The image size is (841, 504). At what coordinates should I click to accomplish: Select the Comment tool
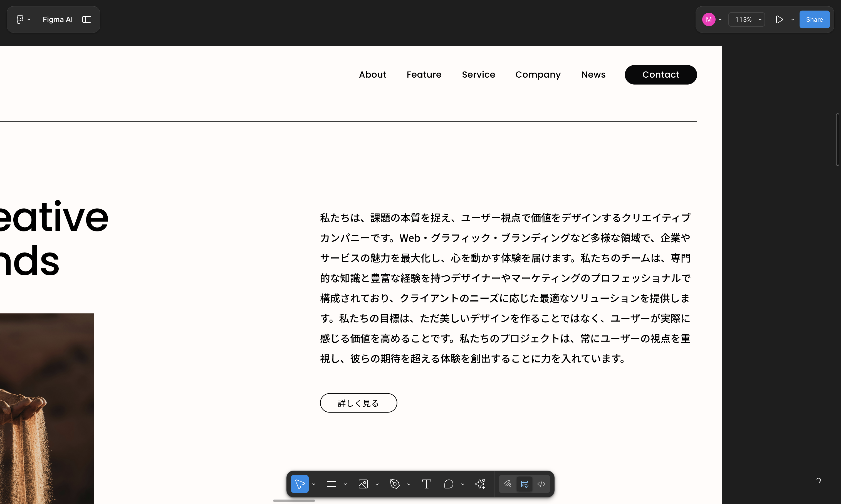[x=449, y=484]
